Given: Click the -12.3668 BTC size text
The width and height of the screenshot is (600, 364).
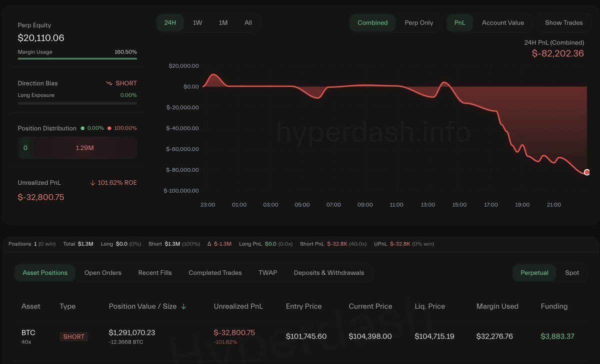Looking at the screenshot, I should pos(126,342).
